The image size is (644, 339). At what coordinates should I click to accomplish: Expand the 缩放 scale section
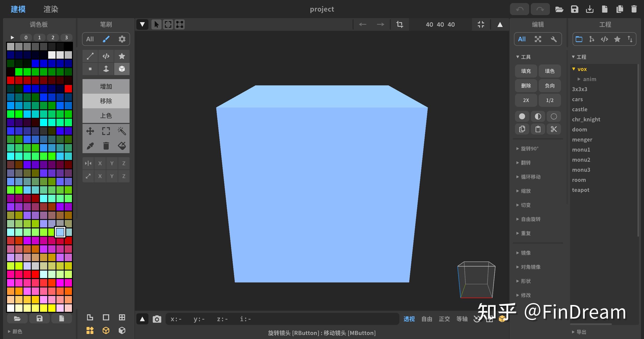[x=524, y=191]
